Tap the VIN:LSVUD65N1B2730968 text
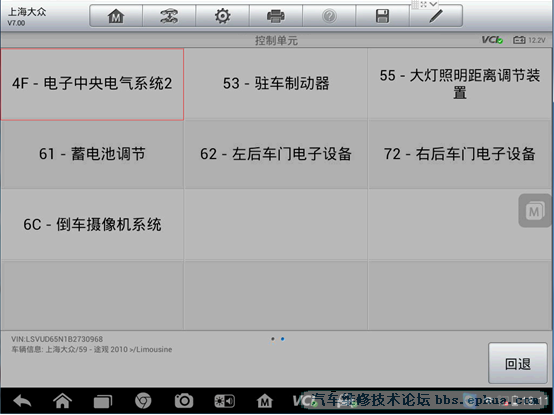The image size is (554, 415). click(x=57, y=339)
